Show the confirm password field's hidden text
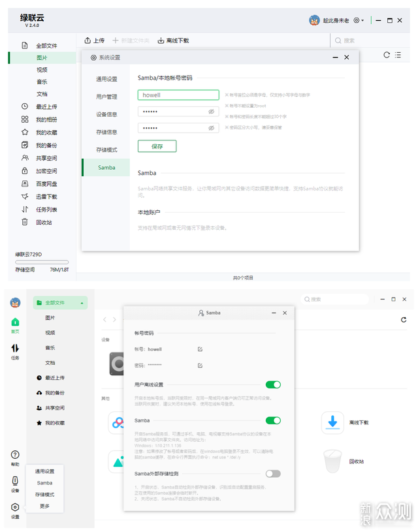This screenshot has height=532, width=418. (x=211, y=128)
